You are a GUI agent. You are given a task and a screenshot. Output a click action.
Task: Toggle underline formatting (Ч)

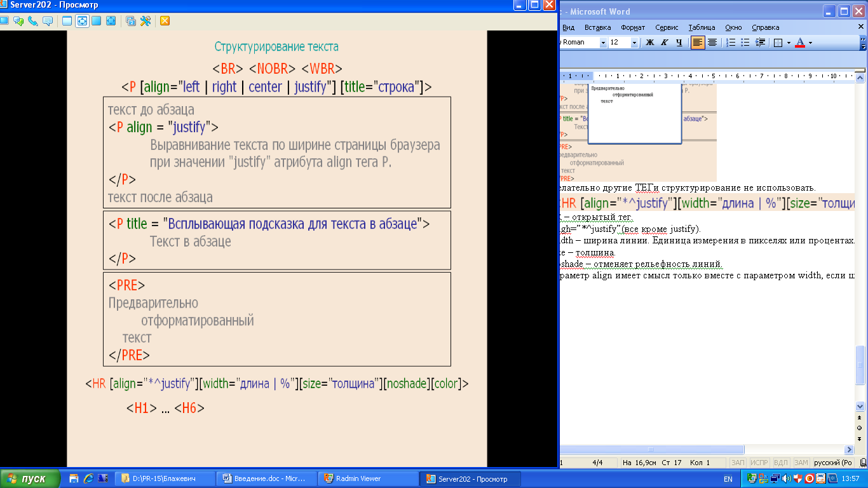click(x=679, y=43)
